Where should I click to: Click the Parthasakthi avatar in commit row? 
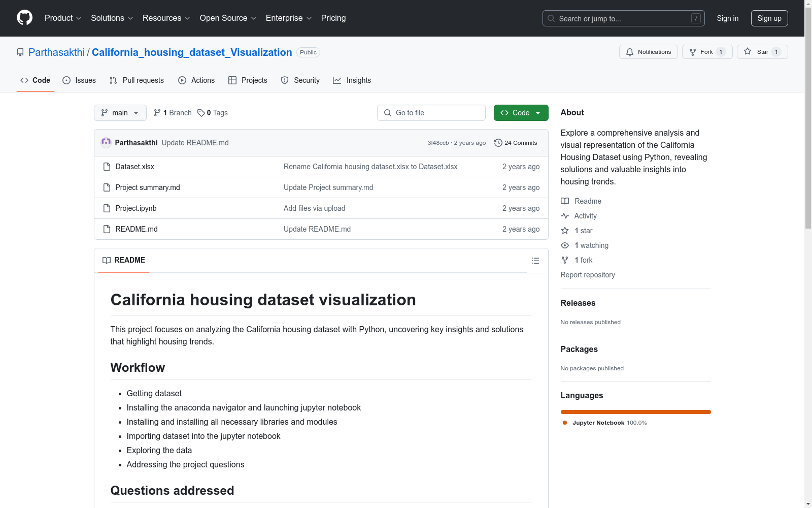coord(106,143)
